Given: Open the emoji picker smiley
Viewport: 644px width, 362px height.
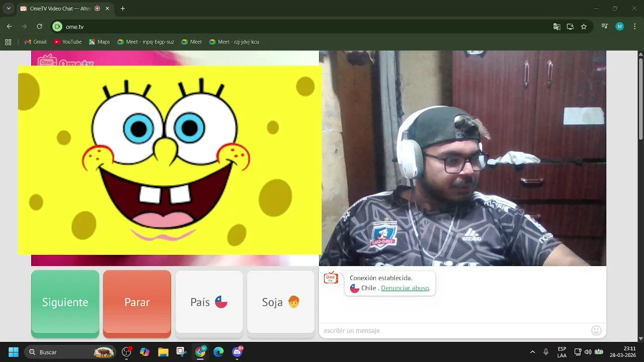Looking at the screenshot, I should click(596, 330).
